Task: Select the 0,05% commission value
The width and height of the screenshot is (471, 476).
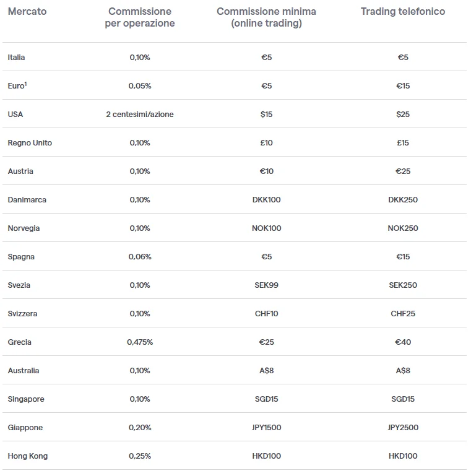Action: 140,86
